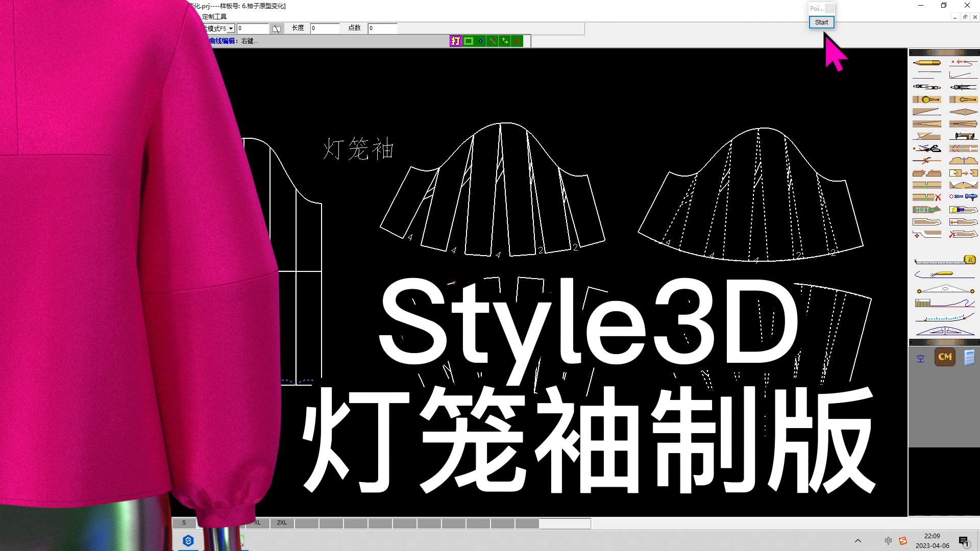980x551 pixels.
Task: Select the 2XL size tab
Action: 282,523
